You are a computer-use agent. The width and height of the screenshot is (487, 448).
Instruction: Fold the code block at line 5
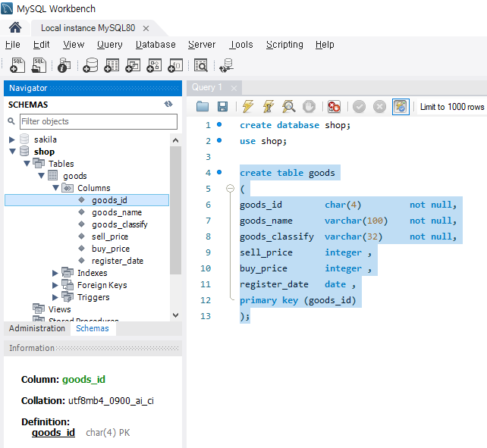pos(230,189)
